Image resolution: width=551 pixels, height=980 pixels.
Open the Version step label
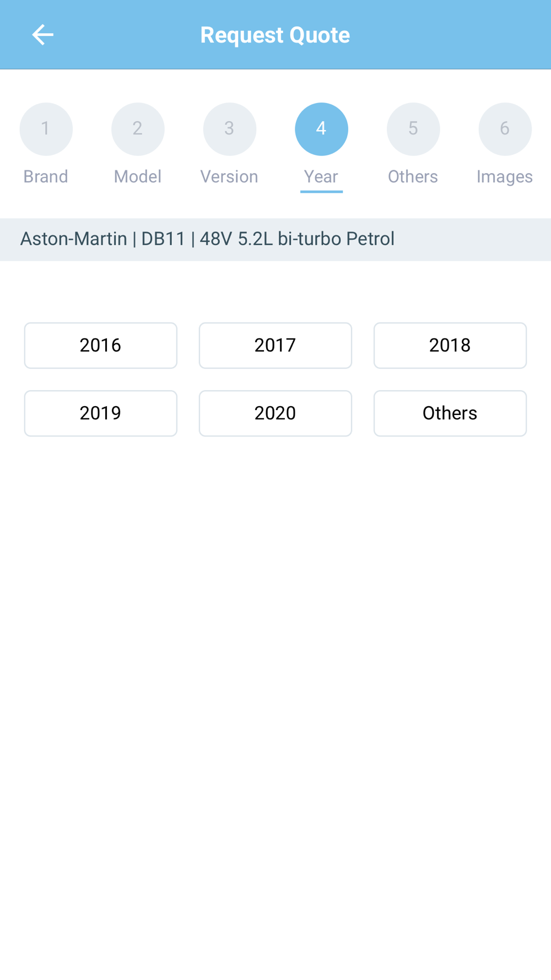pyautogui.click(x=229, y=176)
